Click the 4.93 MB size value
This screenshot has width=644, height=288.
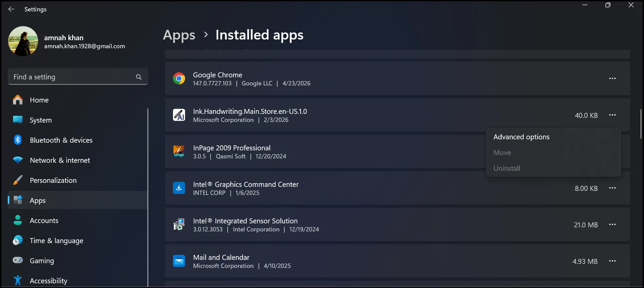(585, 262)
